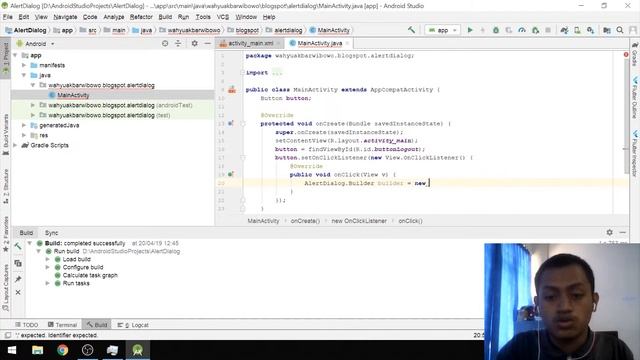Open Project panel settings gear
Screen dimensions: 640x360
point(195,43)
